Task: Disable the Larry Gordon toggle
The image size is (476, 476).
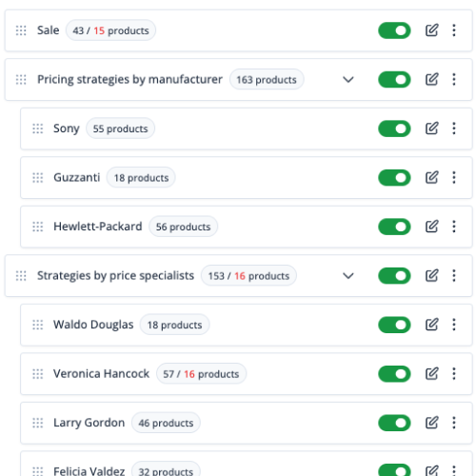Action: tap(394, 423)
